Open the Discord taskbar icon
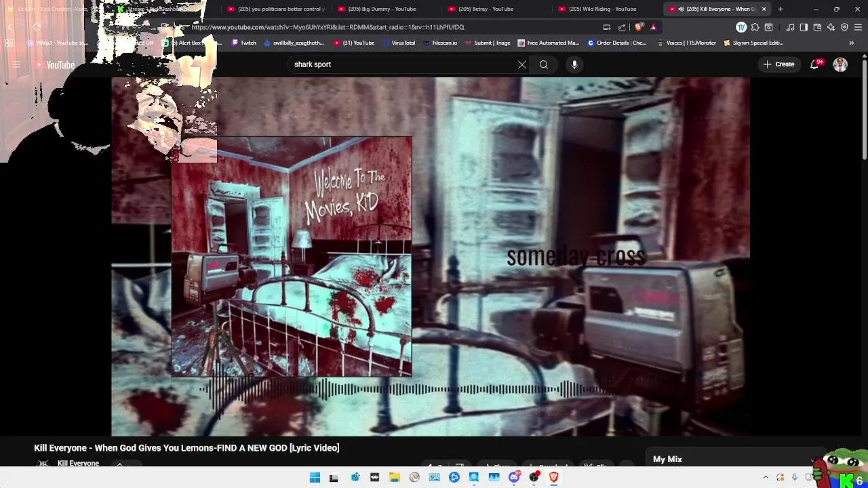Screen dimensions: 868x488 tap(514, 478)
